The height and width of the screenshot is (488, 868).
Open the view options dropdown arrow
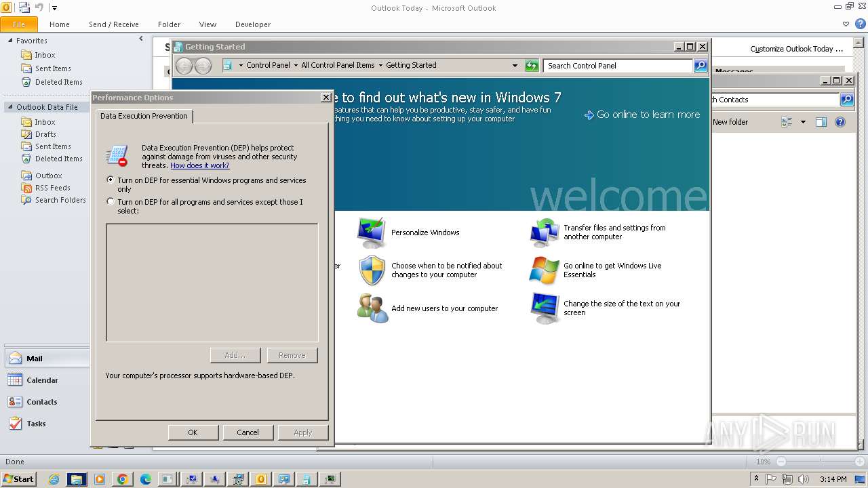point(803,122)
